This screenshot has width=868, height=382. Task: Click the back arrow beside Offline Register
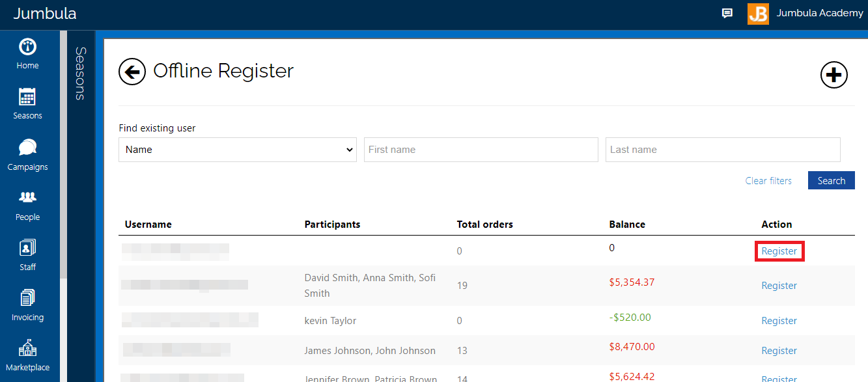[x=132, y=72]
